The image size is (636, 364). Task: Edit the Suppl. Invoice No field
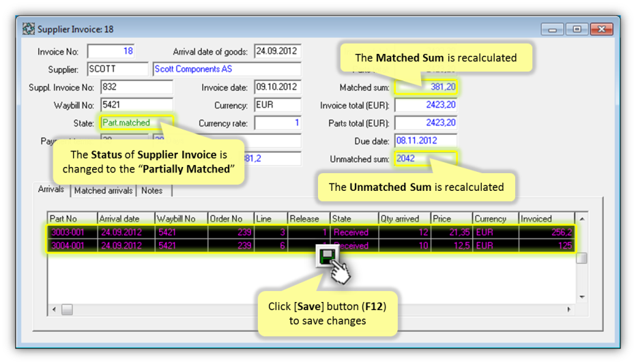pyautogui.click(x=136, y=87)
